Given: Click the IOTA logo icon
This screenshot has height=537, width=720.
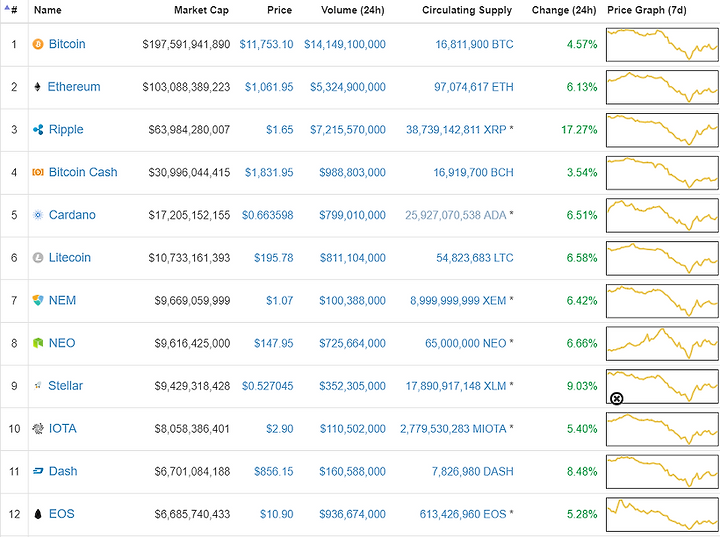Looking at the screenshot, I should (x=38, y=429).
